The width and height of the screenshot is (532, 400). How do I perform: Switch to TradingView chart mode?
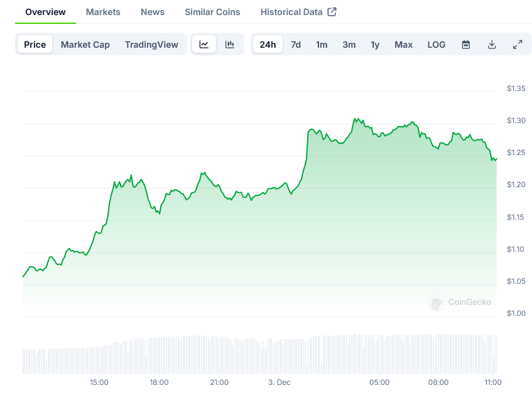(151, 45)
